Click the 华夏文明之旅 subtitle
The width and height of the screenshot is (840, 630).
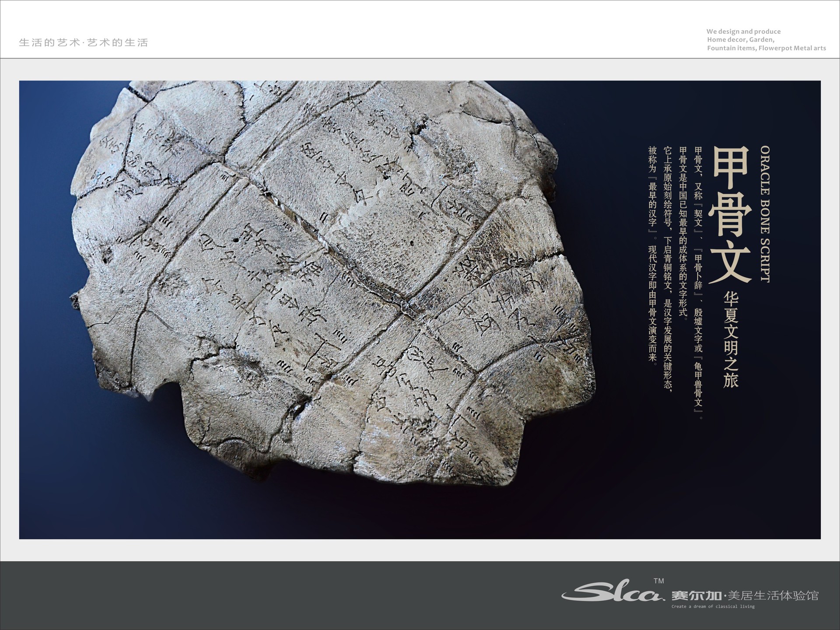731,340
